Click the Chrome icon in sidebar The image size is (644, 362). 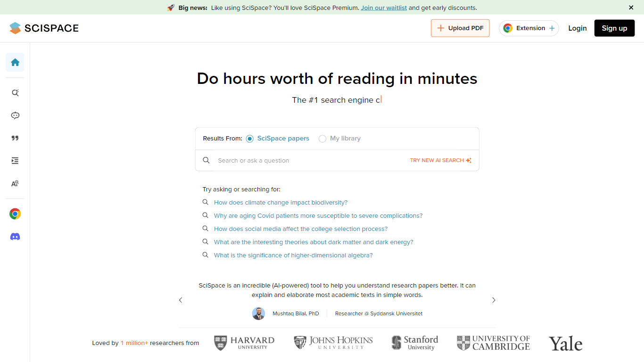(15, 214)
